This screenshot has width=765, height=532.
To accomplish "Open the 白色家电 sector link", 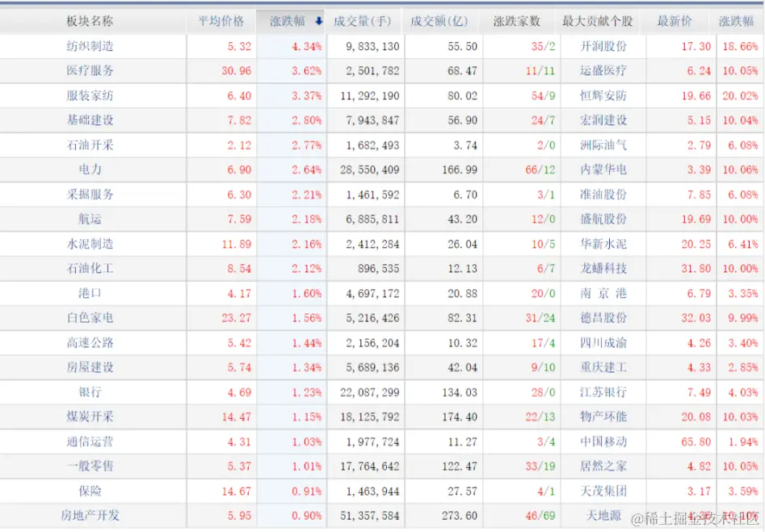I will pos(90,318).
